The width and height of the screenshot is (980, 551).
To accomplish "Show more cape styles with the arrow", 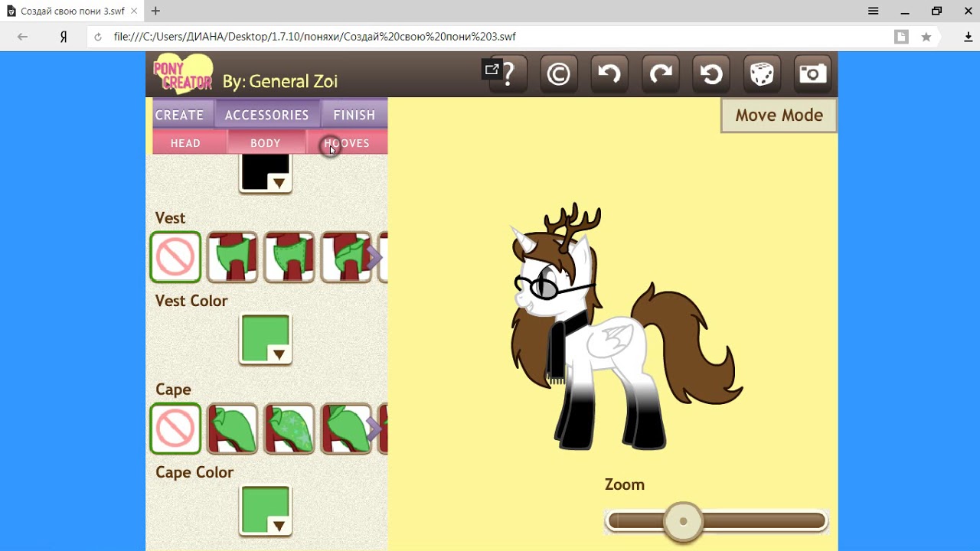I will click(x=374, y=429).
